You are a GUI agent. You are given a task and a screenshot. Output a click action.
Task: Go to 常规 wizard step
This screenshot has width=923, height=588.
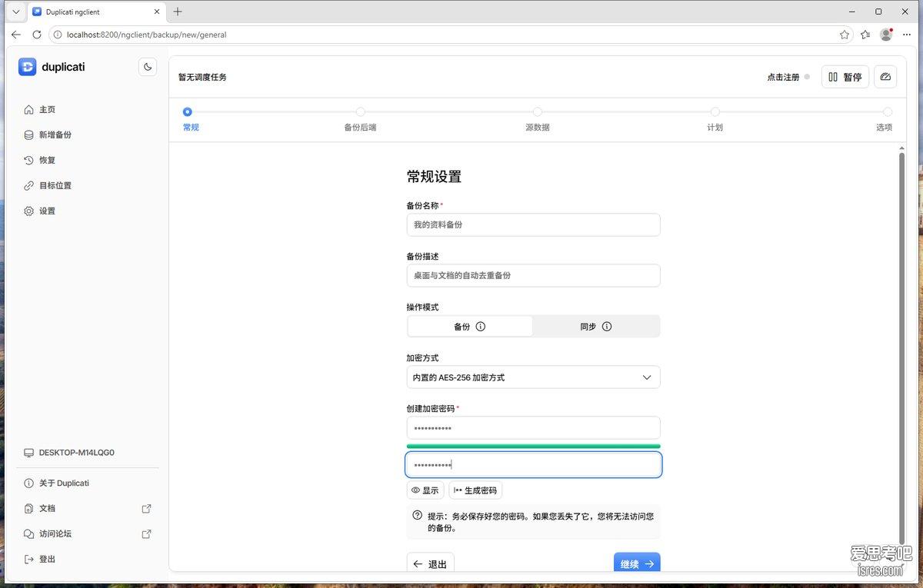pos(190,121)
